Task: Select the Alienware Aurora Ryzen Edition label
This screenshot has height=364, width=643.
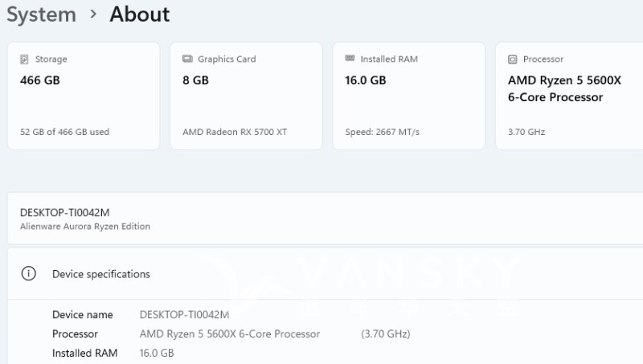Action: pyautogui.click(x=85, y=227)
